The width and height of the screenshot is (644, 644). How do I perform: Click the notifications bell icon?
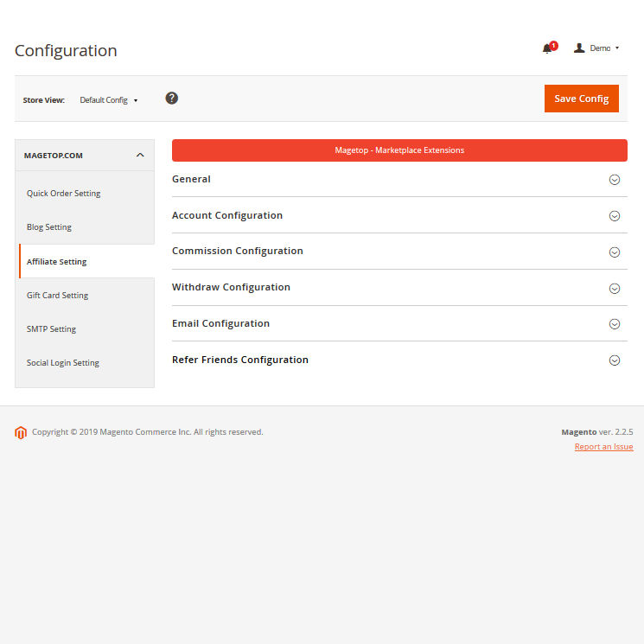pyautogui.click(x=547, y=48)
